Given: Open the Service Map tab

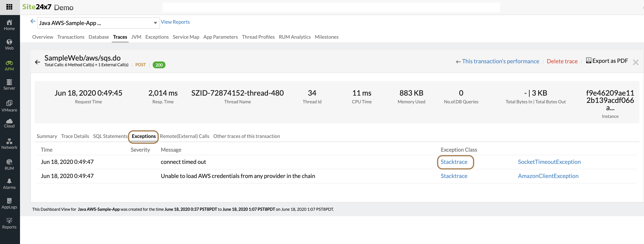Looking at the screenshot, I should pyautogui.click(x=186, y=37).
